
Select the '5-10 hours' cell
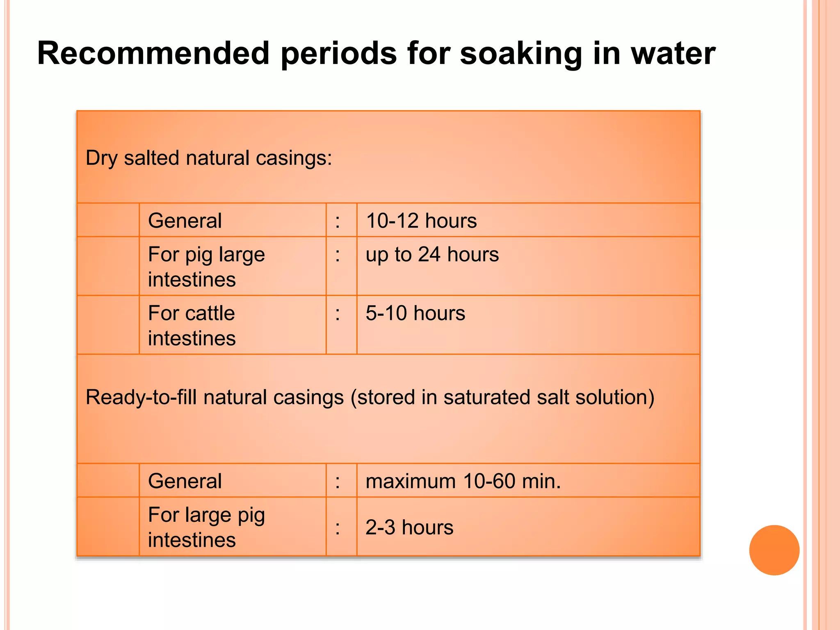coord(528,325)
